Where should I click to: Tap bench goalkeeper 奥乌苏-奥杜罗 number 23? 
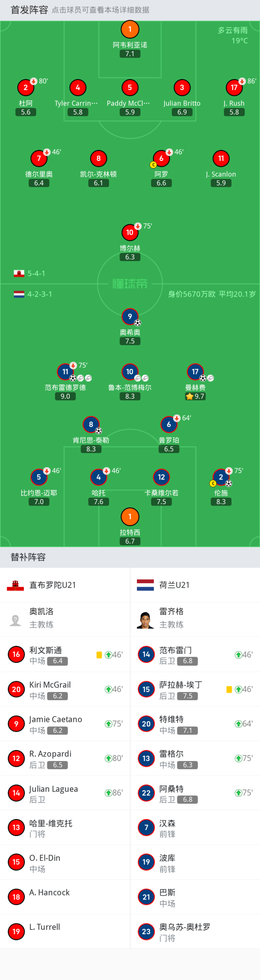[195, 932]
